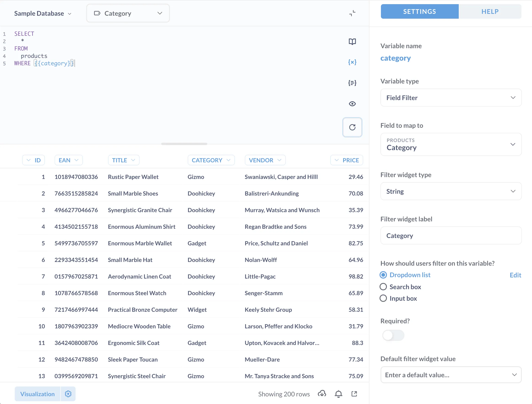Click the Edit link for dropdown list

515,275
